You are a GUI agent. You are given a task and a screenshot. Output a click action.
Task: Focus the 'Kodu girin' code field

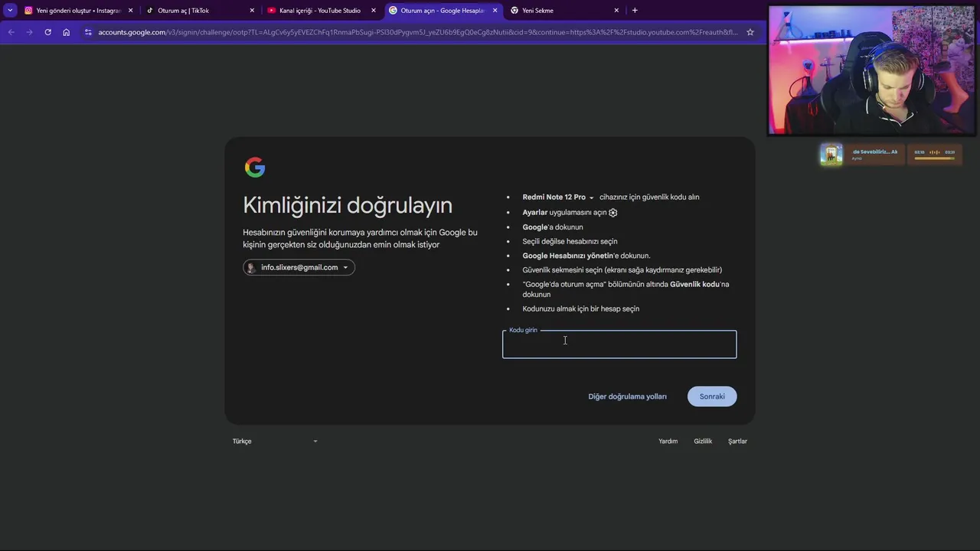tap(619, 344)
